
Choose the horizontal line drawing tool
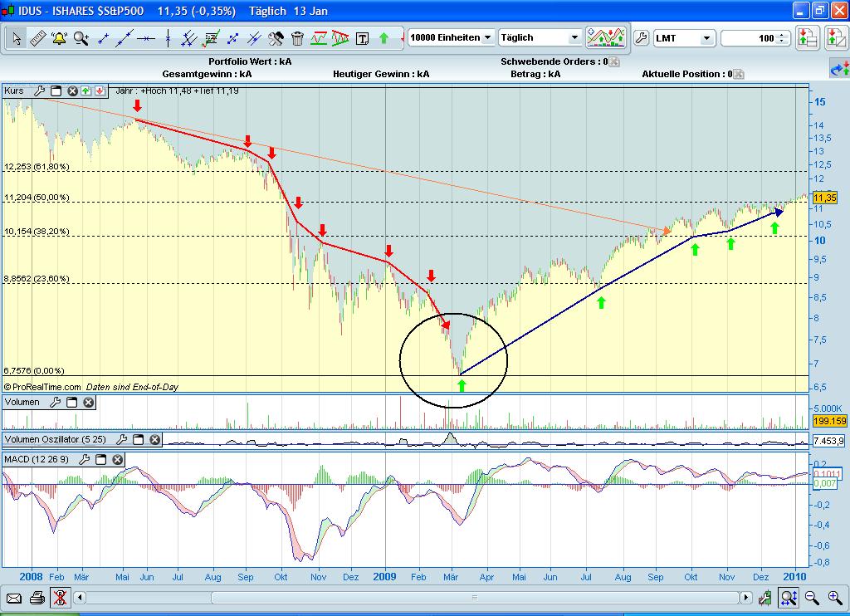147,38
